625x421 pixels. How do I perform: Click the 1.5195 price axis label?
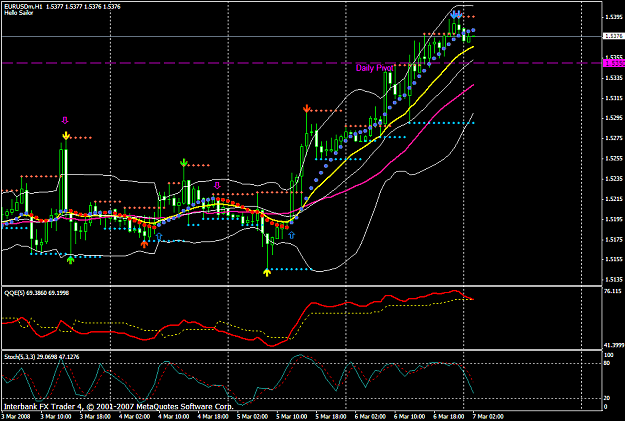click(614, 219)
